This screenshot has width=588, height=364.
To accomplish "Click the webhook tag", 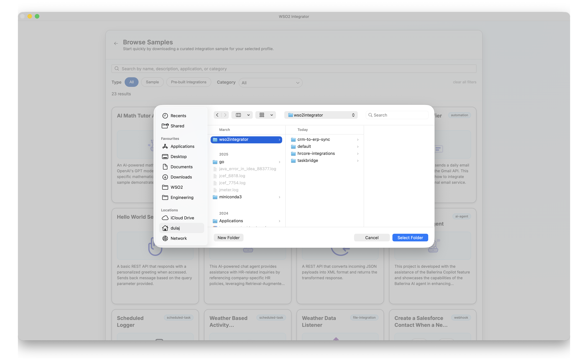I will 461,318.
